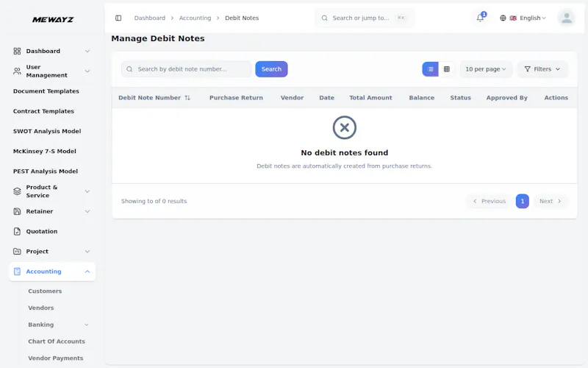Click the search magnifier in the top bar
588x368 pixels.
[324, 18]
